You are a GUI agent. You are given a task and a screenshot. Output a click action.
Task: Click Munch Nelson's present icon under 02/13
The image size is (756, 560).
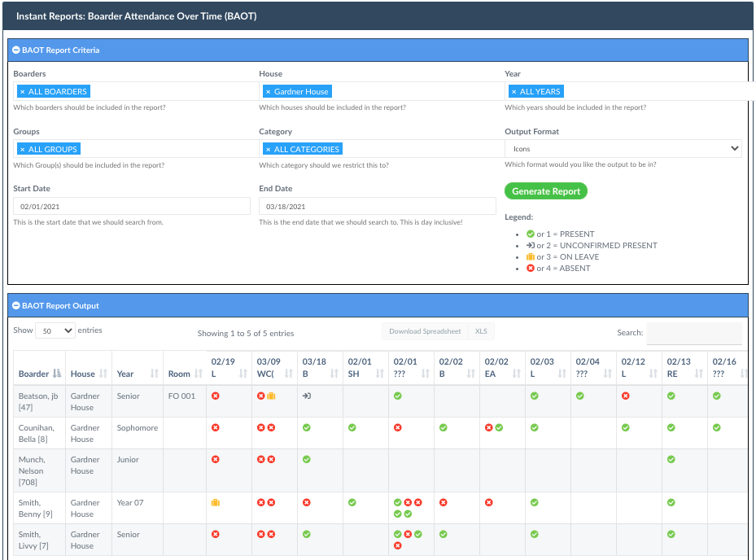coord(671,460)
